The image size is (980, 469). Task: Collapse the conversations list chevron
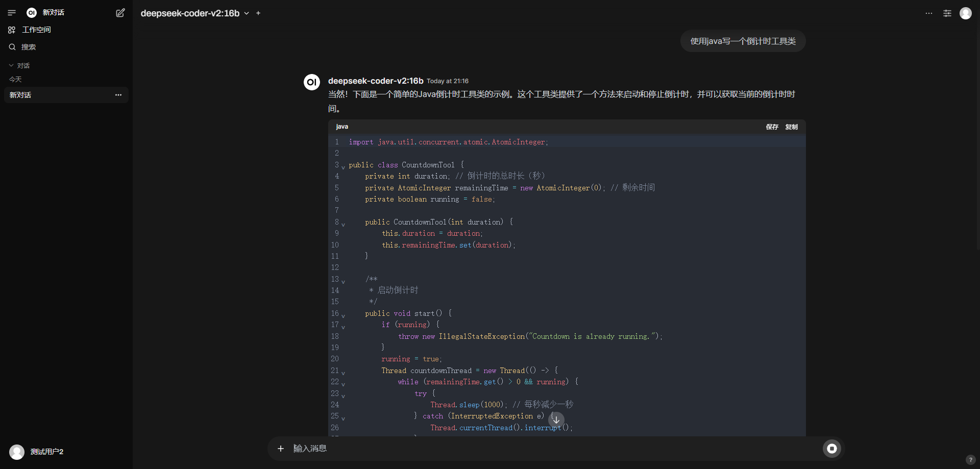tap(11, 65)
